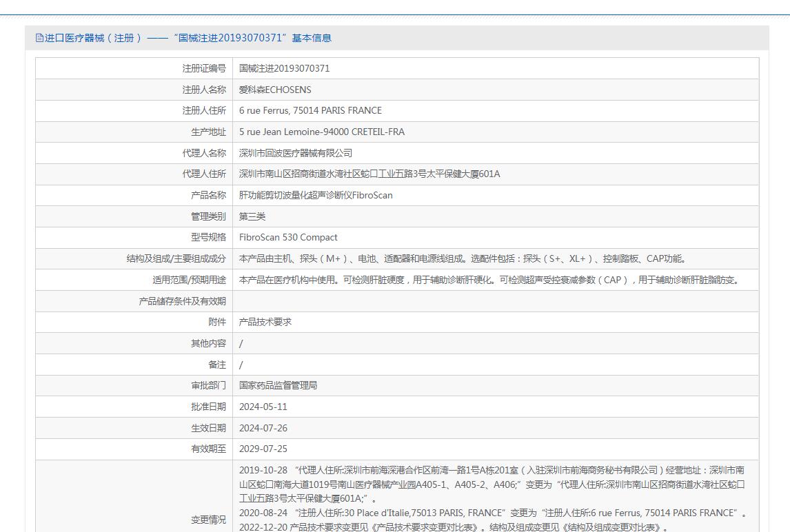Click the 生效日期 label

coord(209,428)
